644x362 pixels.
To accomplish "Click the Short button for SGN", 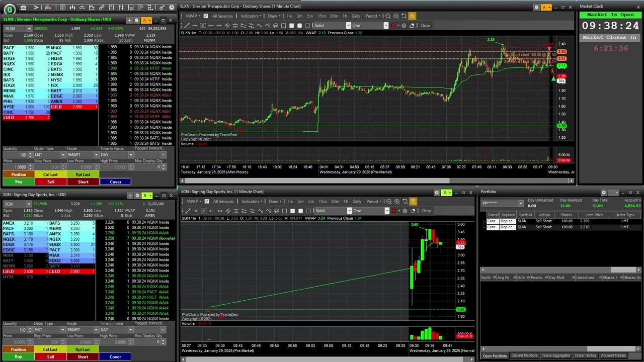I will [x=83, y=357].
